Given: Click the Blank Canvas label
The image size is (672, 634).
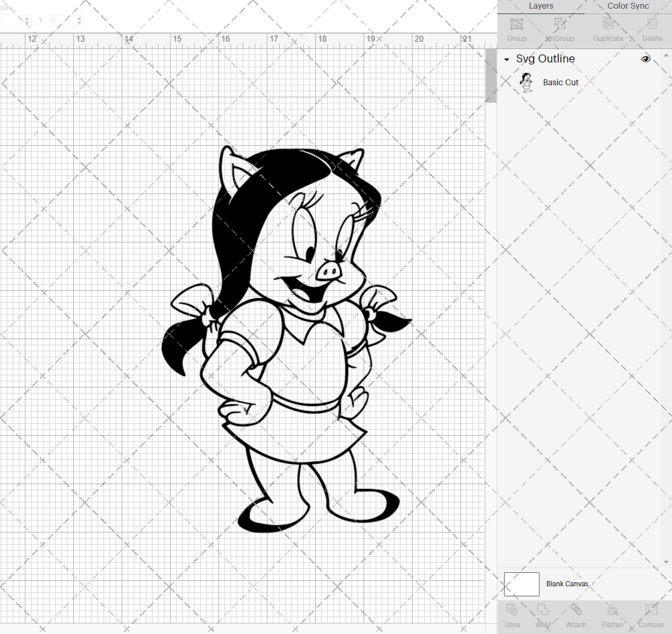Looking at the screenshot, I should tap(567, 584).
